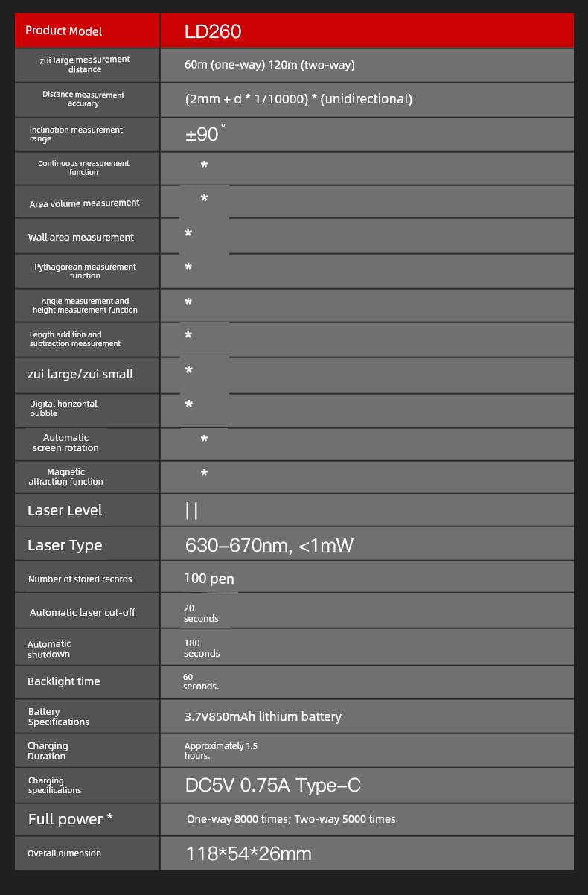
Task: Click the 100 pen stored records value
Action: point(209,579)
